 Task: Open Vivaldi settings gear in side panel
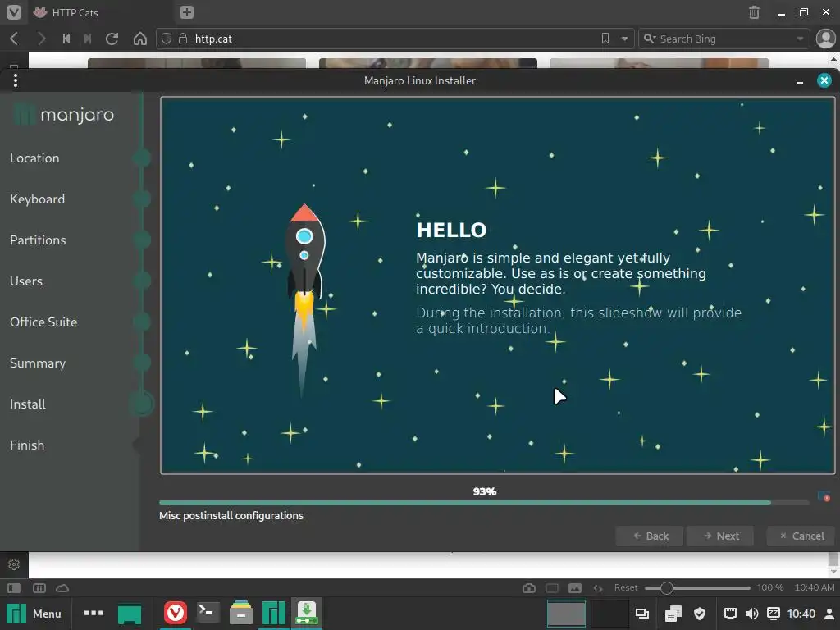tap(14, 564)
